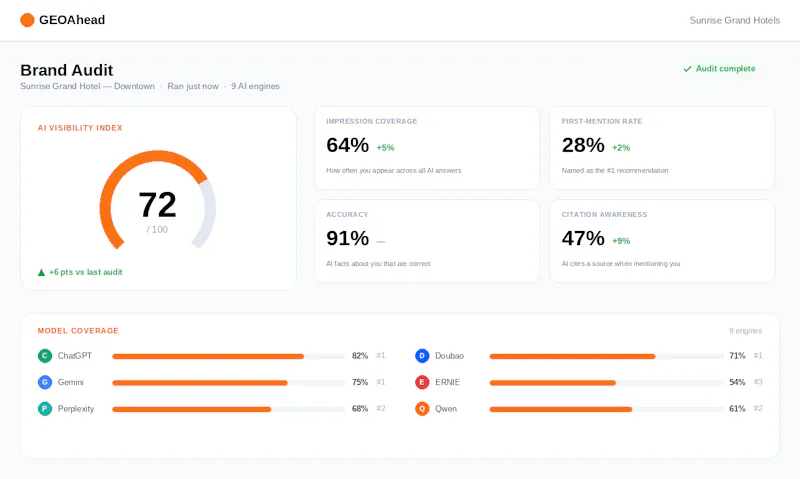Open the Citation Awareness card

[662, 241]
